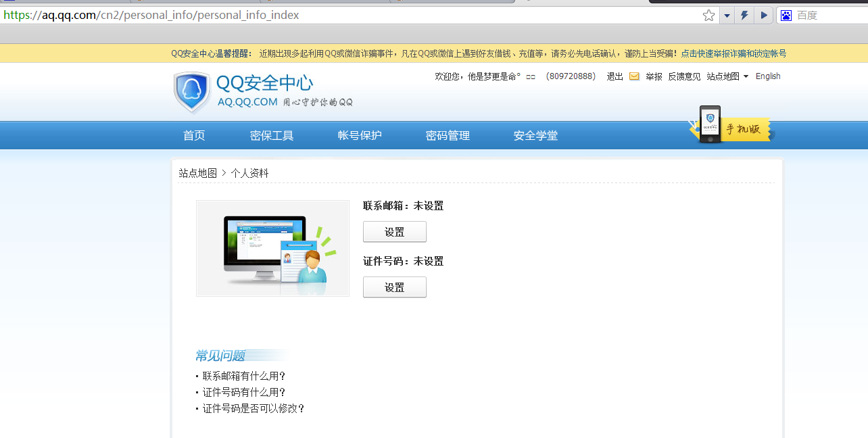Click the AQ.QQ.COM site name text
Image resolution: width=868 pixels, height=438 pixels.
click(x=247, y=102)
